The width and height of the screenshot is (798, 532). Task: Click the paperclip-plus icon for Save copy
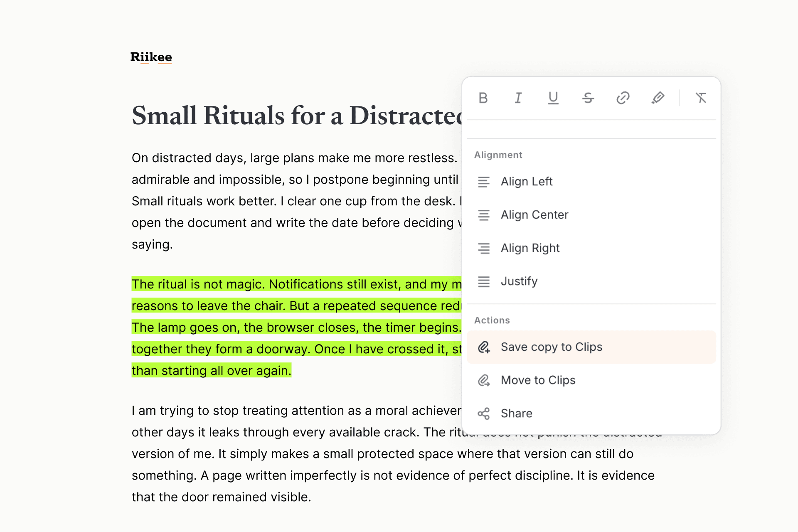click(483, 347)
